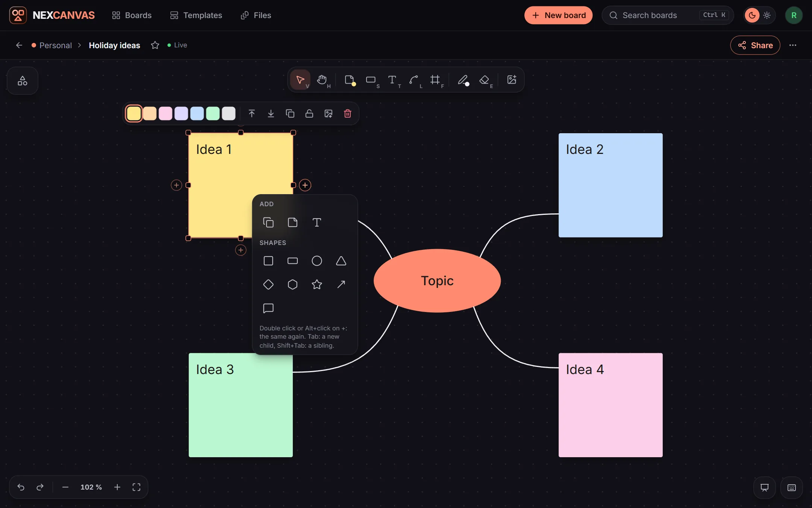Pick the Shape tool

371,80
